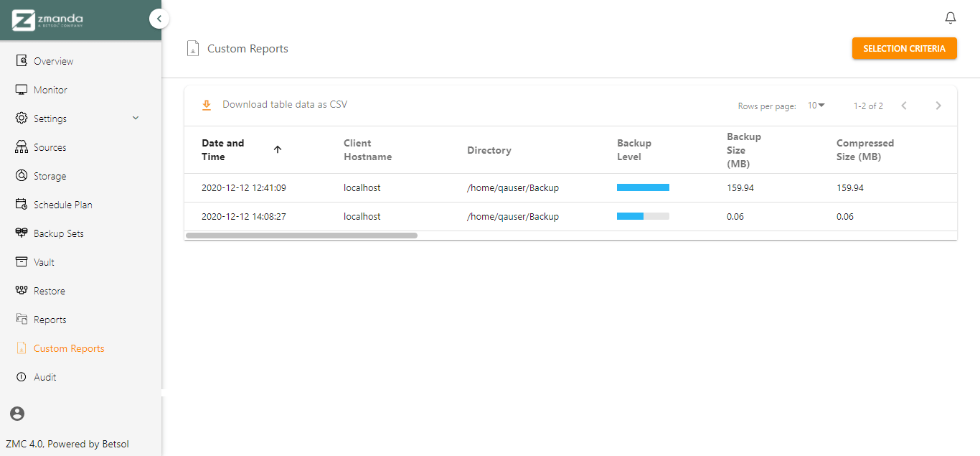Click the Storage disk icon
Image resolution: width=980 pixels, height=456 pixels.
tap(22, 176)
